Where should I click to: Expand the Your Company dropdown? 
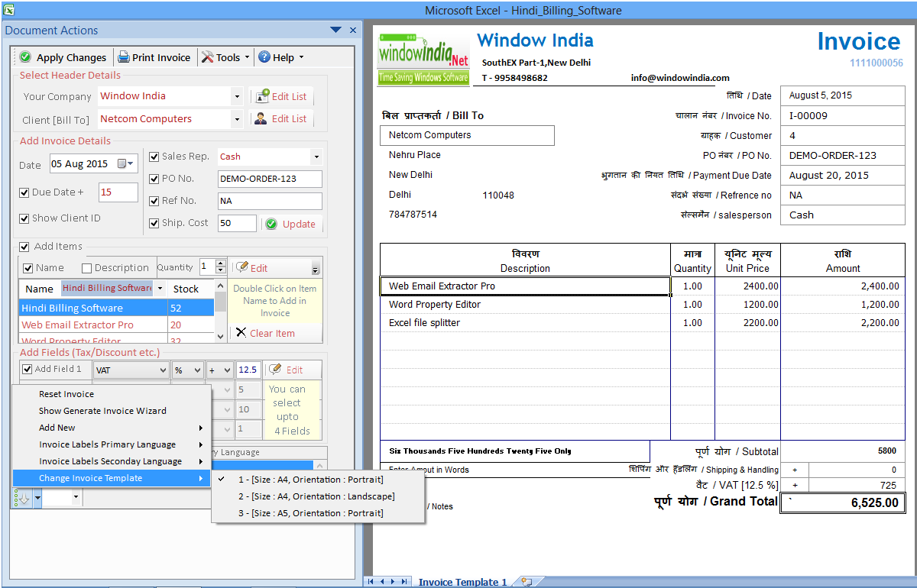tap(237, 96)
